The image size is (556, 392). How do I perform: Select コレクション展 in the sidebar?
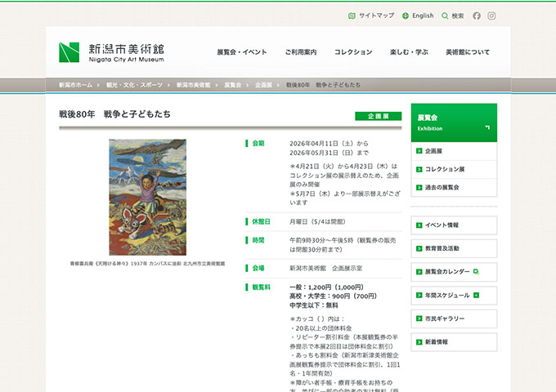pyautogui.click(x=454, y=169)
